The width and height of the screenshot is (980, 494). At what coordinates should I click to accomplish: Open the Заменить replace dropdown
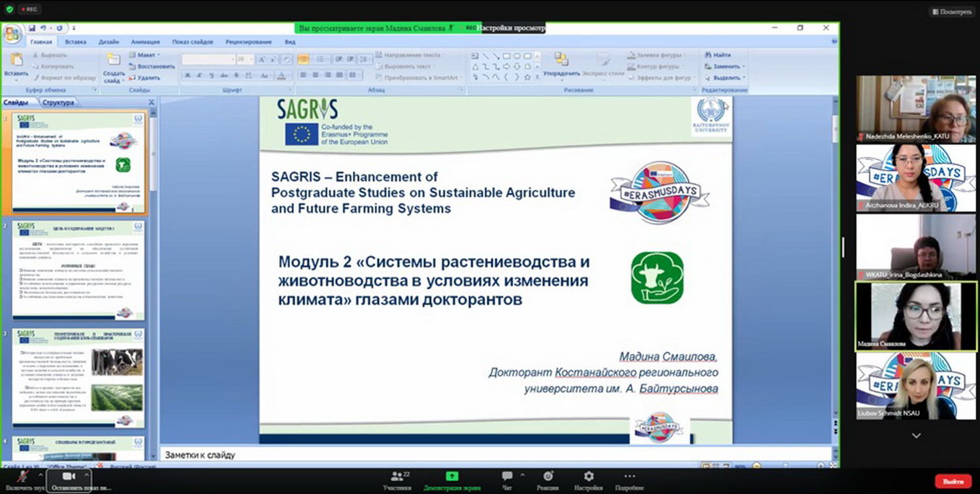(725, 66)
